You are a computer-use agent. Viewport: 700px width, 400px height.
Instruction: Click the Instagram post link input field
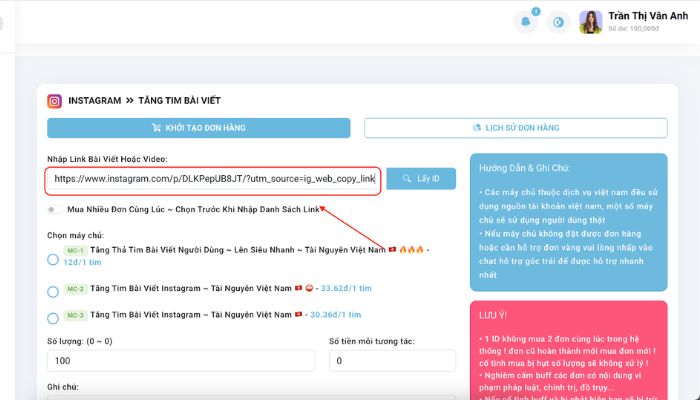(x=212, y=179)
